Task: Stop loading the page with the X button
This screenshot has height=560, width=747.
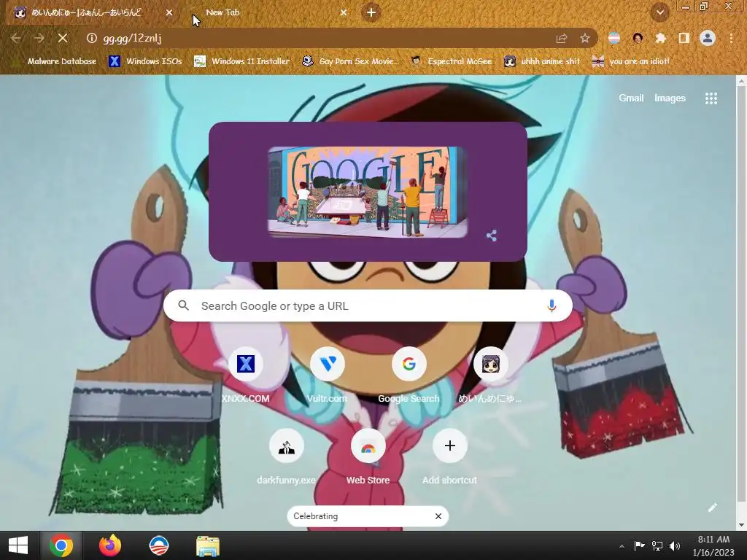Action: tap(63, 38)
